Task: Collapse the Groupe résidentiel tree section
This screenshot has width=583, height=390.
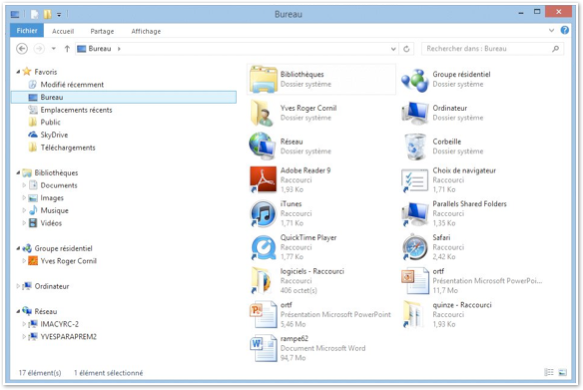Action: [18, 248]
